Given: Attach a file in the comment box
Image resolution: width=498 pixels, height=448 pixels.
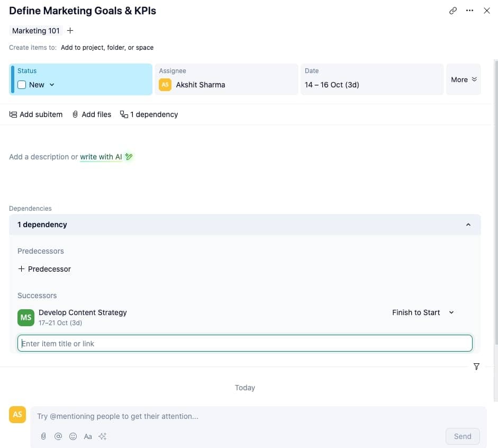Looking at the screenshot, I should 43,436.
